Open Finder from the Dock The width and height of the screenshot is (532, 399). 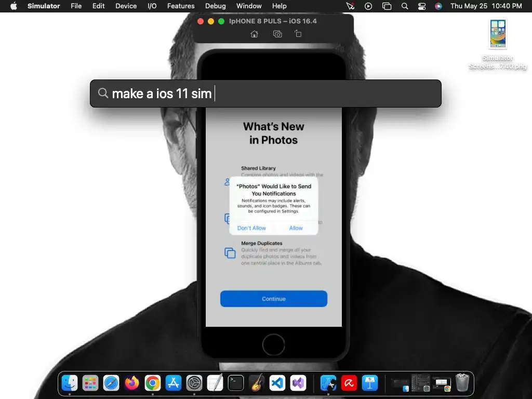point(70,383)
